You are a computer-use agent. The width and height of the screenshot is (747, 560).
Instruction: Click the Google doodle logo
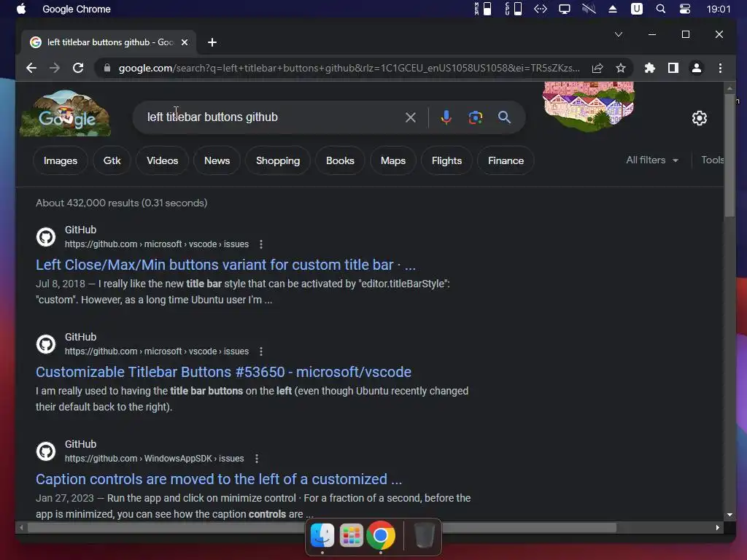(65, 113)
